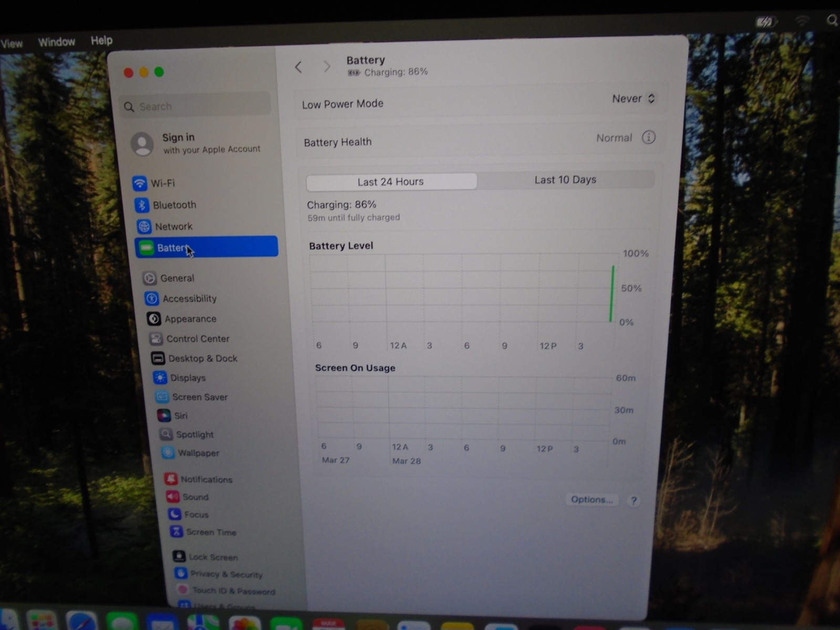Show Battery Health info details
The image size is (840, 630).
(648, 138)
